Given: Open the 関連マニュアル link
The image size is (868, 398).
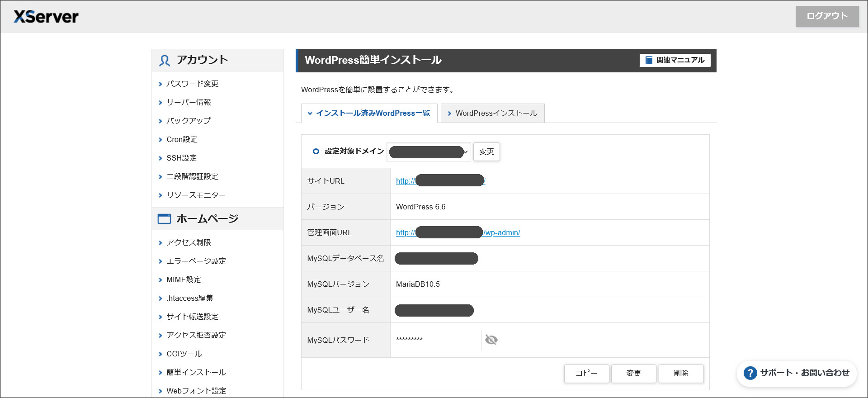Looking at the screenshot, I should tap(675, 60).
